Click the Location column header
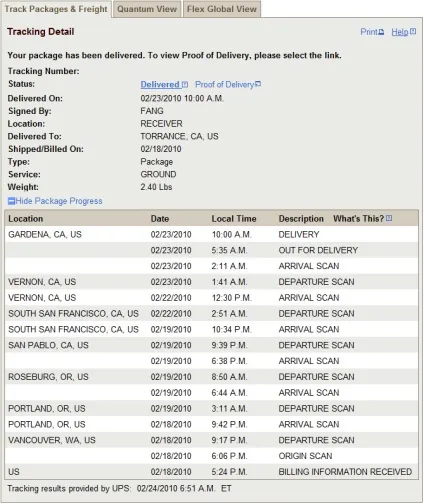 pos(26,219)
